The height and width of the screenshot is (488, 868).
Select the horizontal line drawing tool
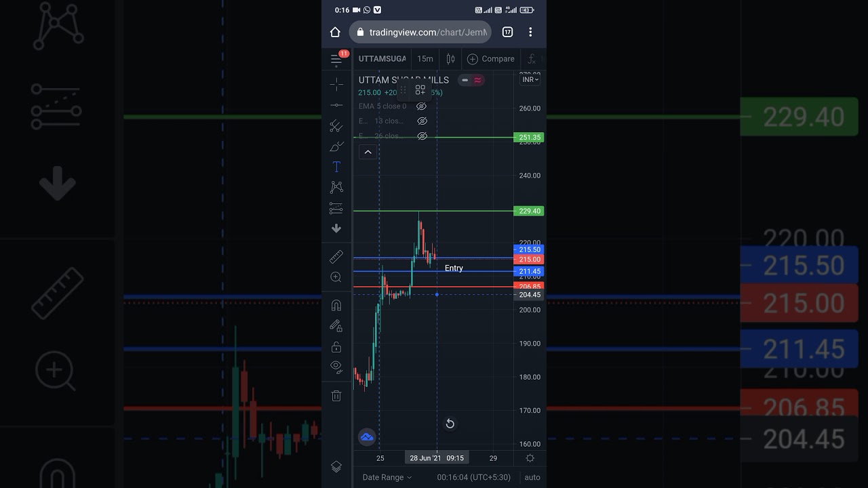pos(336,105)
